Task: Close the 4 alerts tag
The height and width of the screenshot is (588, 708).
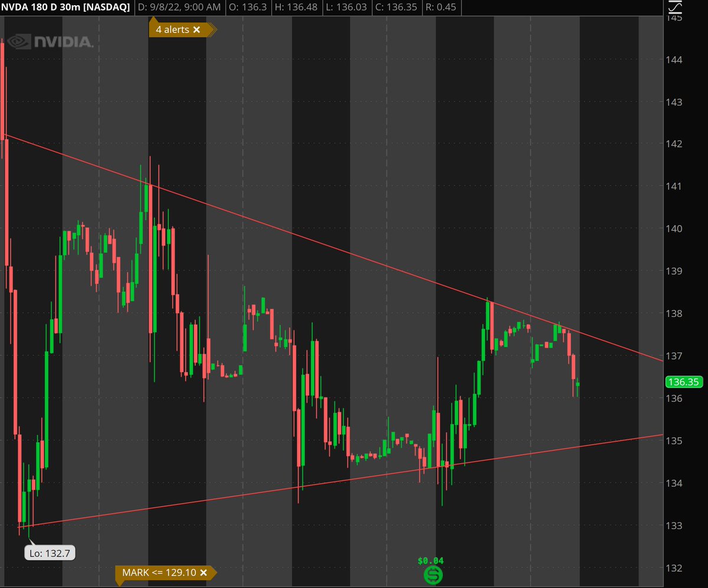Action: coord(196,29)
